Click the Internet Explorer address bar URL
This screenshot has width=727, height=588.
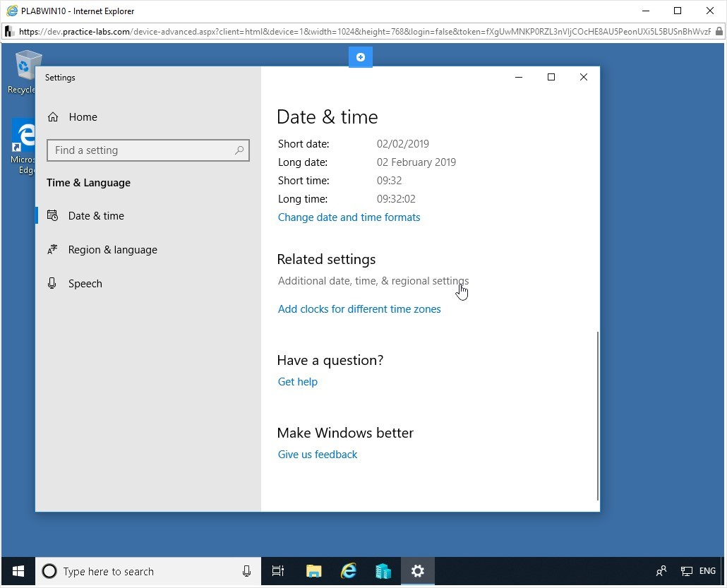364,32
